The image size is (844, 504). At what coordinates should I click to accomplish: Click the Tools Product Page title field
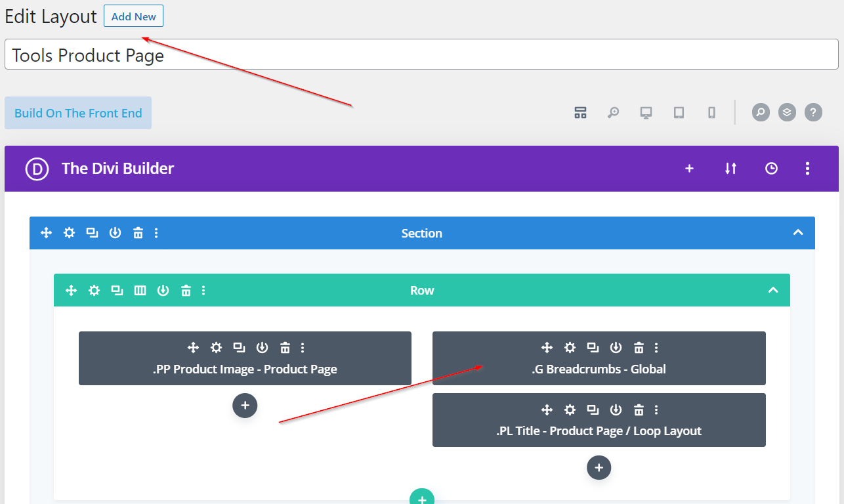(421, 55)
